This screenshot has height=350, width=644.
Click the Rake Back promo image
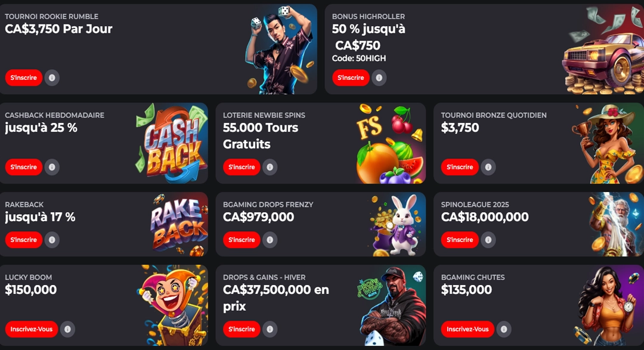tap(179, 224)
